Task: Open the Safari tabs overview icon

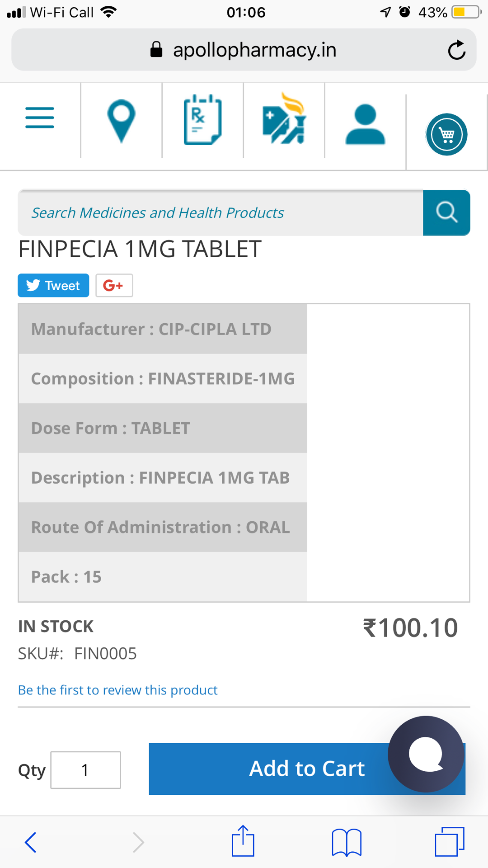Action: 450,842
